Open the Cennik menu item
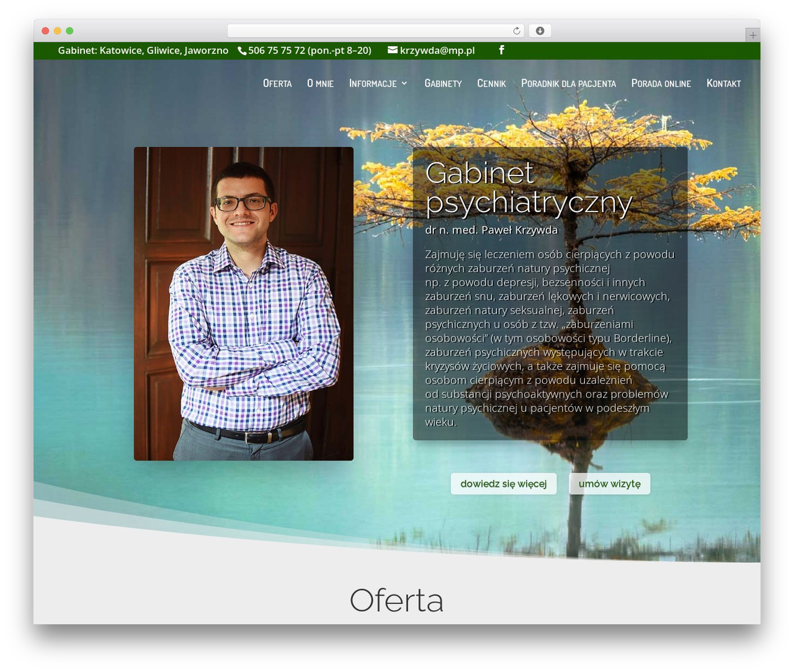 click(x=491, y=83)
